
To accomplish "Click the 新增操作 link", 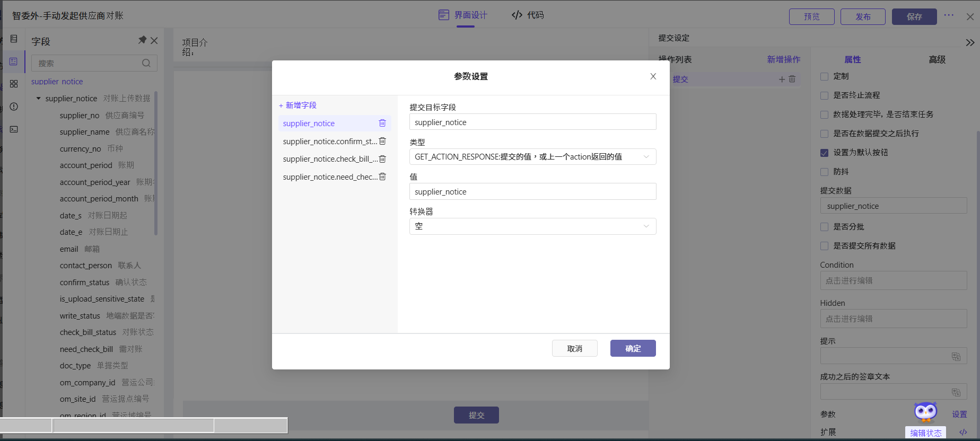I will (784, 59).
